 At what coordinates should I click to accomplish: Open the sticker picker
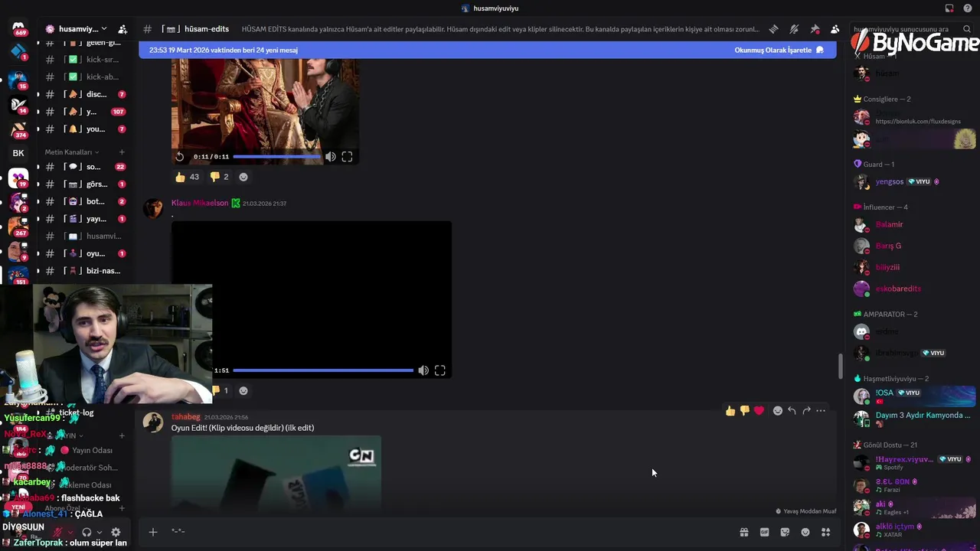pos(785,532)
